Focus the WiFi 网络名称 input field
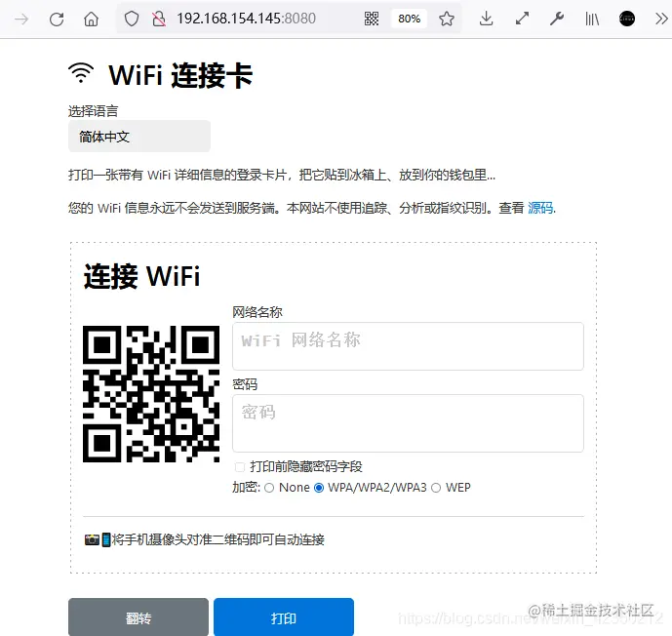 coord(408,346)
